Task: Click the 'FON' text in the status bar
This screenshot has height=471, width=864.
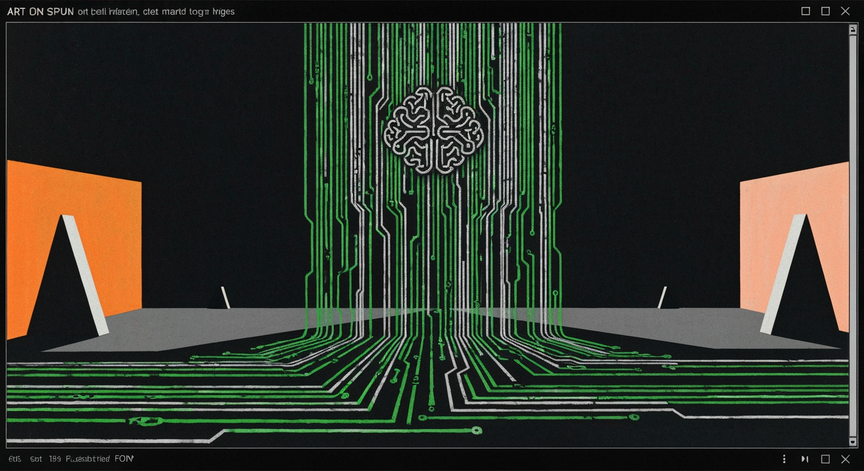Action: pos(124,458)
